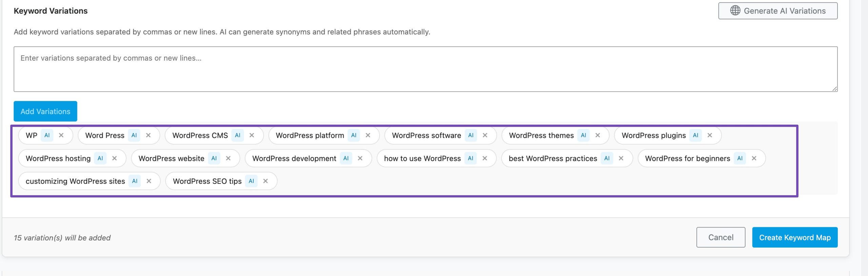Image resolution: width=868 pixels, height=276 pixels.
Task: Delete the WordPress for beginners chip
Action: (754, 158)
